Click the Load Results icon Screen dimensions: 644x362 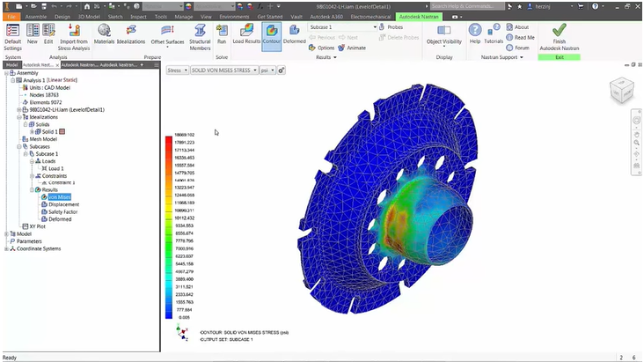[245, 37]
